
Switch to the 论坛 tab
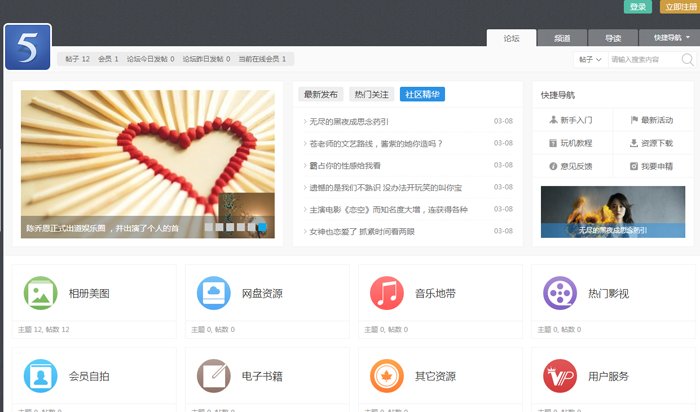click(511, 38)
